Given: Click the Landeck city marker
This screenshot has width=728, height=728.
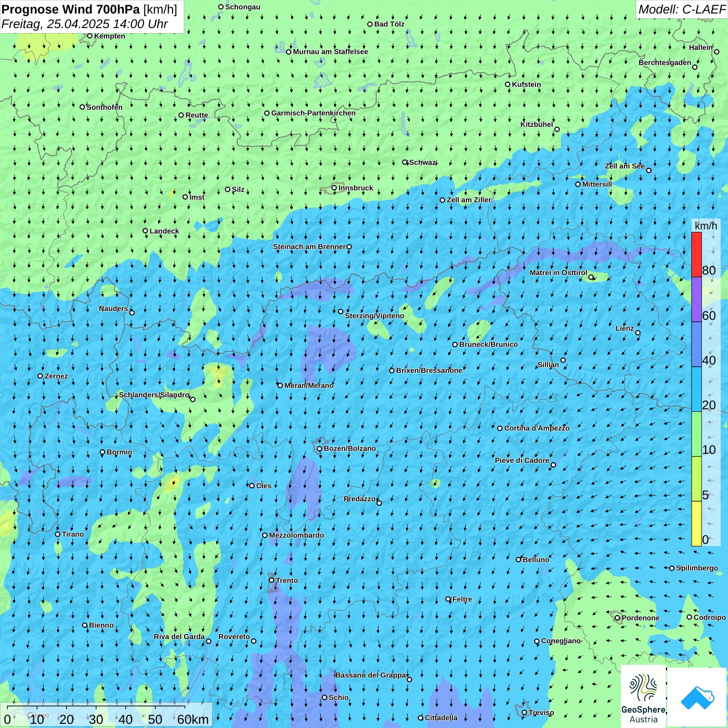Looking at the screenshot, I should 146,231.
